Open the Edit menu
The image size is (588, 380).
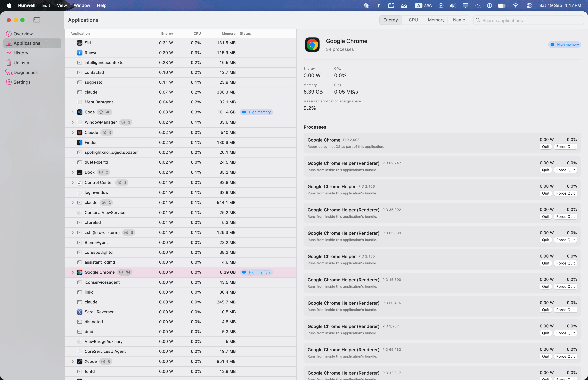coord(46,5)
